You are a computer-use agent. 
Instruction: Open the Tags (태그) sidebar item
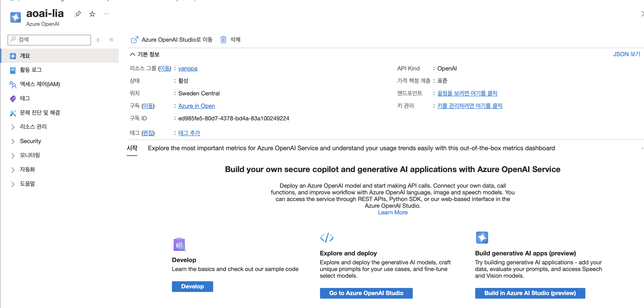(x=25, y=99)
